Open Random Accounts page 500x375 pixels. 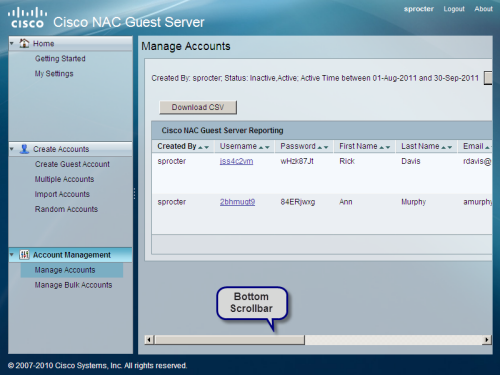pos(66,209)
